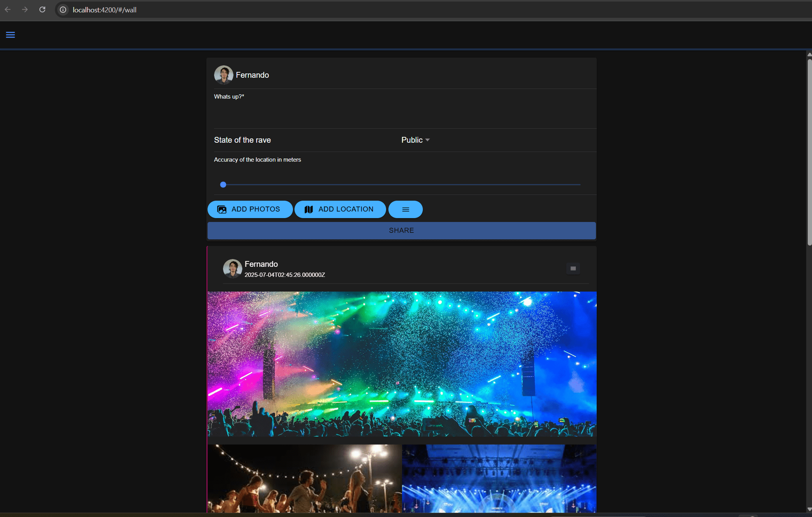Screen dimensions: 812x517
Task: Click the Add Location button
Action: pos(340,209)
